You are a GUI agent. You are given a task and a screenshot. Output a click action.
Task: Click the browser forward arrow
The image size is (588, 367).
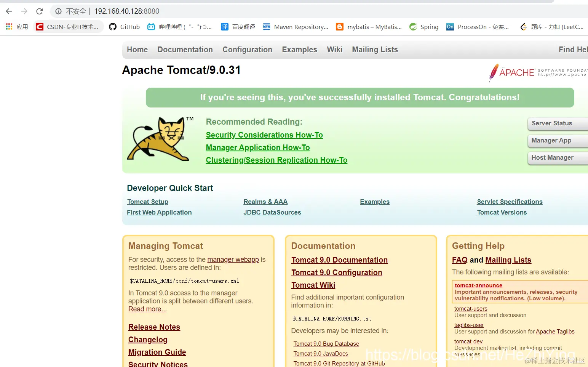[24, 11]
